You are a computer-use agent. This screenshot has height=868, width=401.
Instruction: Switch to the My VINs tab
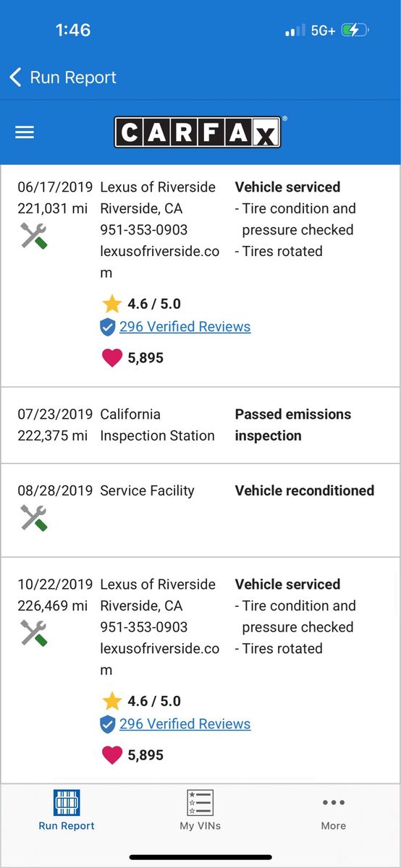coord(200,810)
